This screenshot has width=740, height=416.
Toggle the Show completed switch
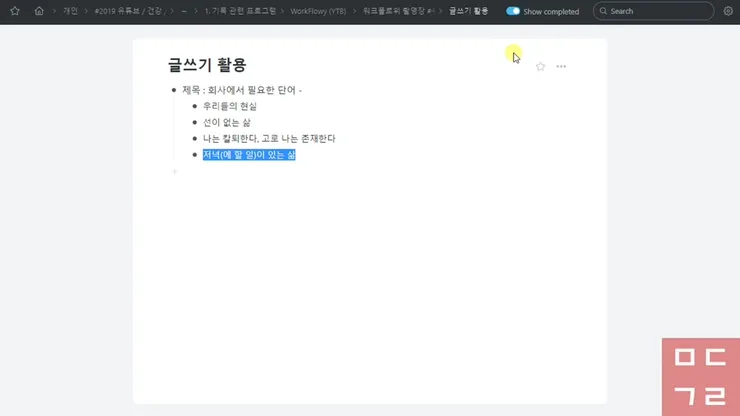pyautogui.click(x=513, y=11)
